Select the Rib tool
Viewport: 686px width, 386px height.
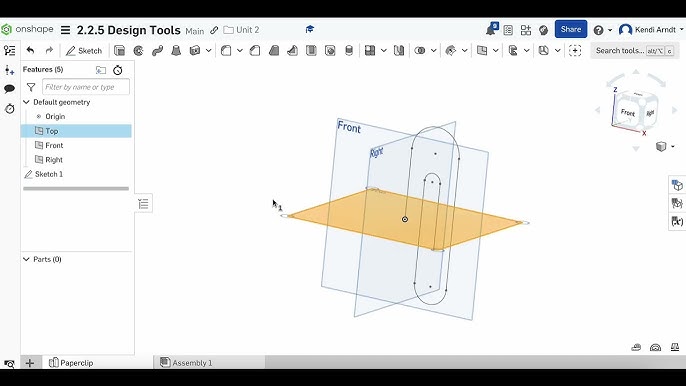(x=292, y=51)
